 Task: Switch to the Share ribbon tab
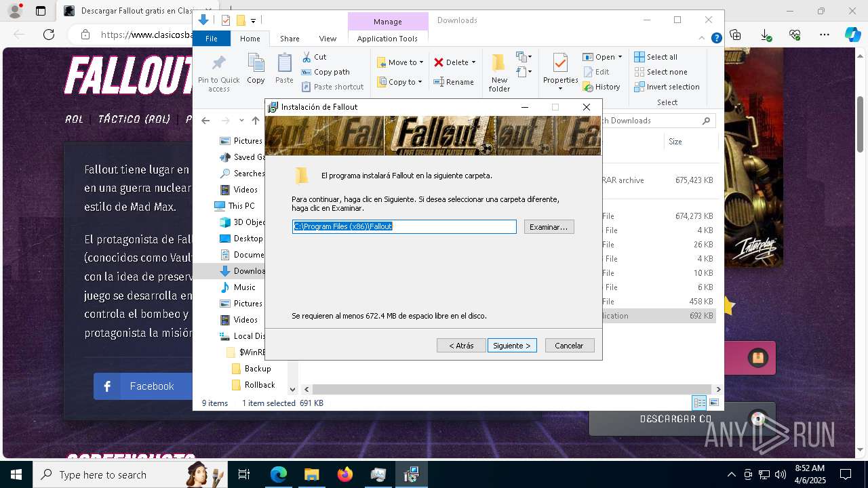[290, 39]
